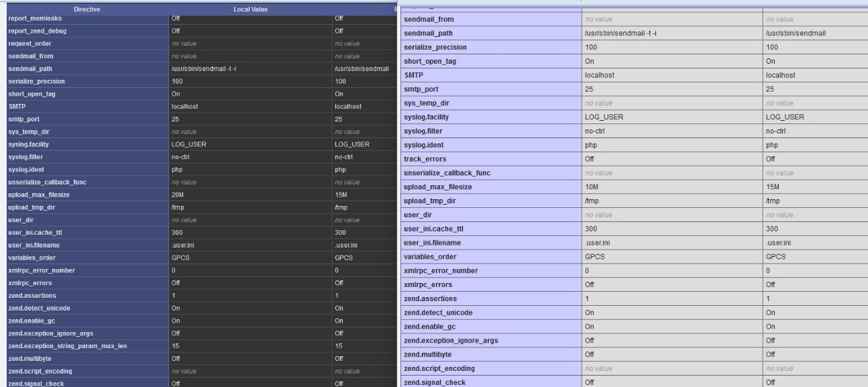Image resolution: width=868 pixels, height=387 pixels.
Task: Select zend.script_encoding in the dark table
Action: pos(40,370)
